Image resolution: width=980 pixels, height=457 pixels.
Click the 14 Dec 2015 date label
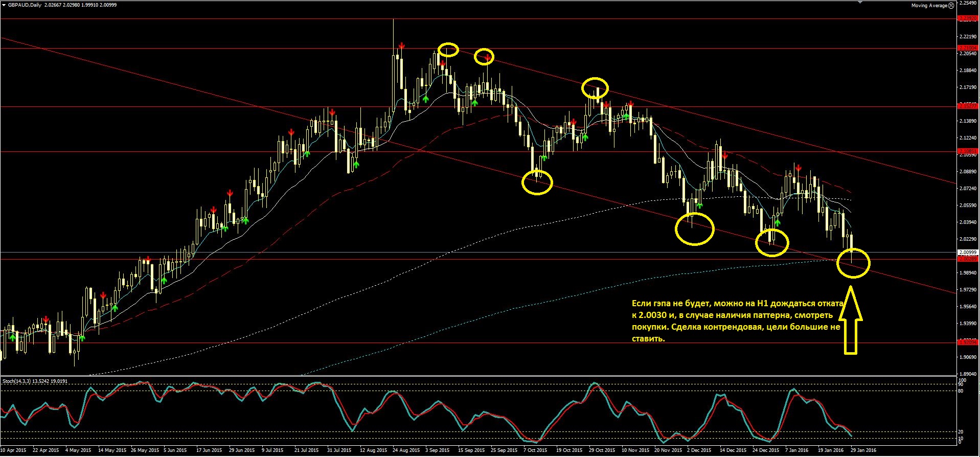click(x=733, y=450)
